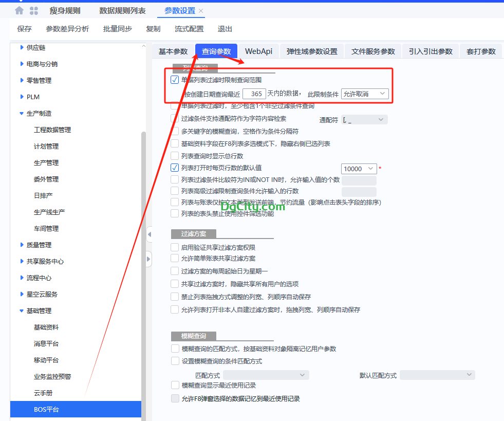
Task: Click the 保存 button
Action: [24, 29]
